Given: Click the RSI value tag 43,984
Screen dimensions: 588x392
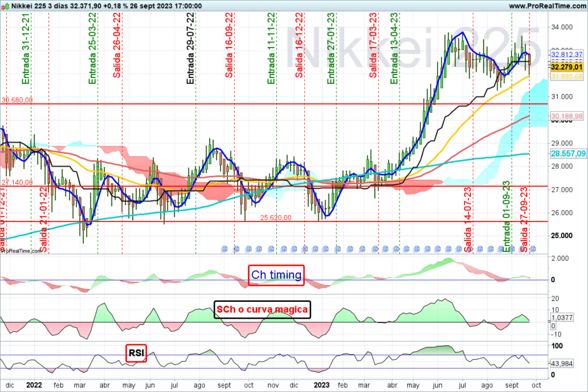Looking at the screenshot, I should [562, 363].
